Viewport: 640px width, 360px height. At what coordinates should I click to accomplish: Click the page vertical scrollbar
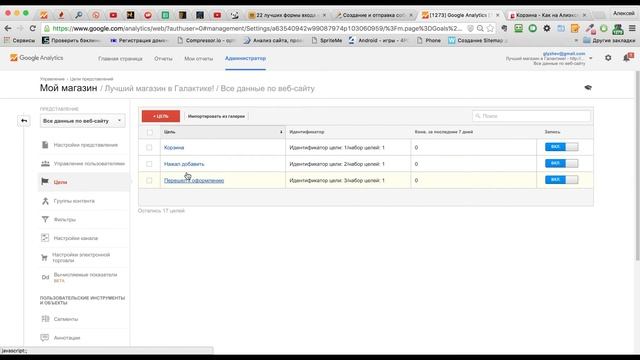(x=637, y=165)
